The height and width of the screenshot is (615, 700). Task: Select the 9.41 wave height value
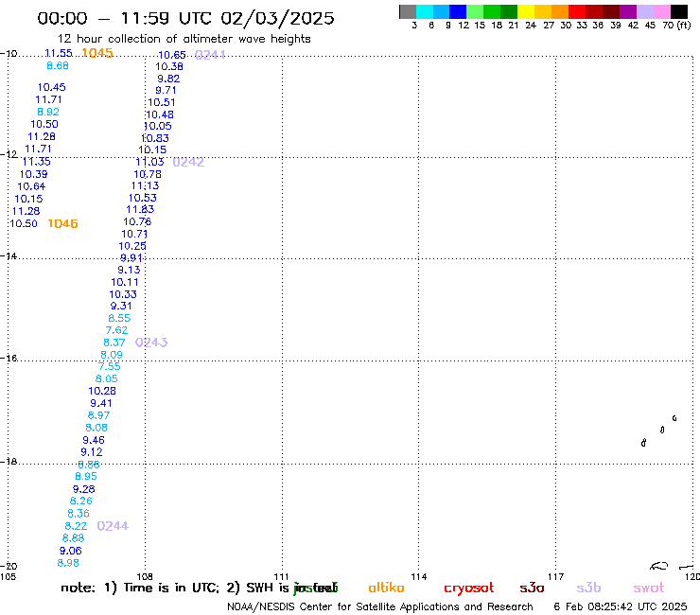click(101, 403)
